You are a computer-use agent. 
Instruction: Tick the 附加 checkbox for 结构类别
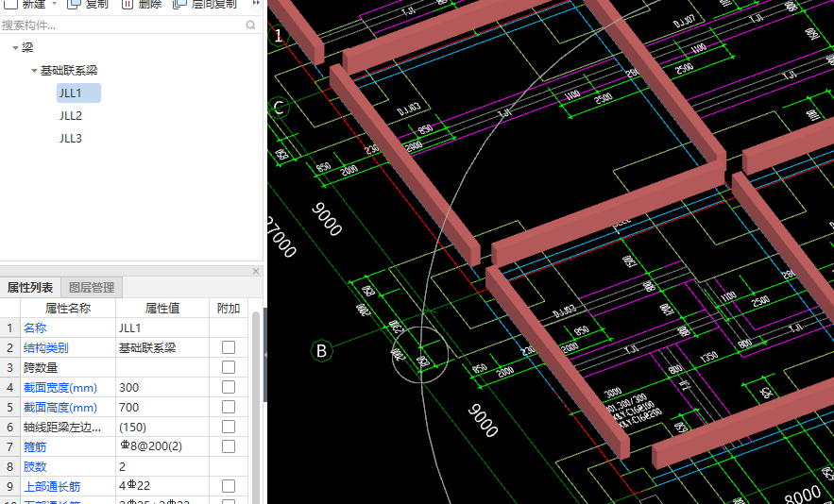point(229,347)
